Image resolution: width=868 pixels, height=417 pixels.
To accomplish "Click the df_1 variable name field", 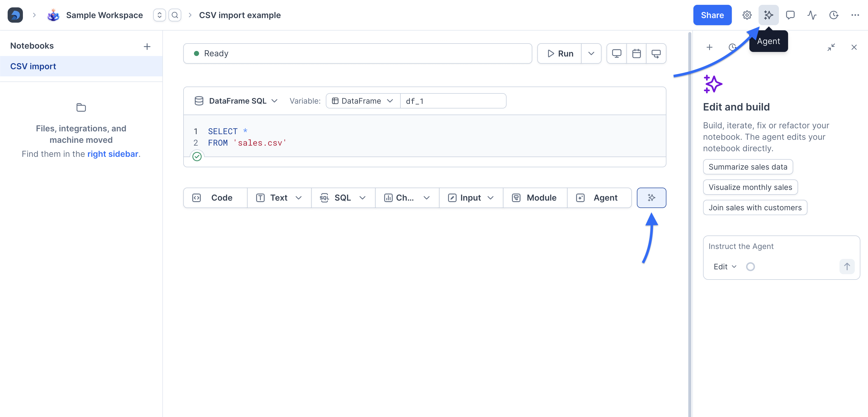I will click(x=453, y=101).
